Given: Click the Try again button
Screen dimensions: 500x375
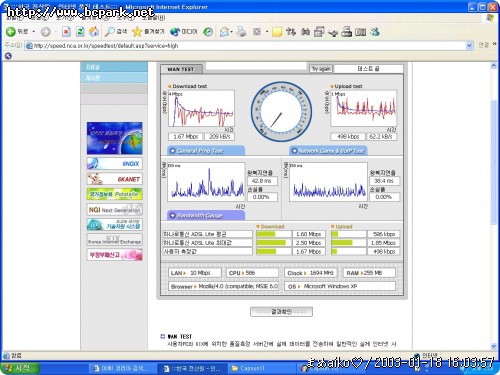Looking at the screenshot, I should coord(321,69).
